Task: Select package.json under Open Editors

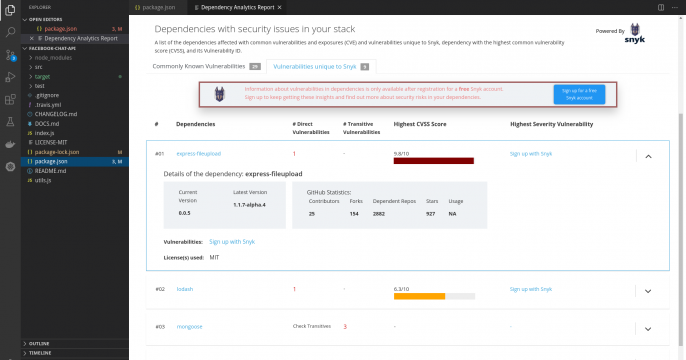Action: pos(74,29)
